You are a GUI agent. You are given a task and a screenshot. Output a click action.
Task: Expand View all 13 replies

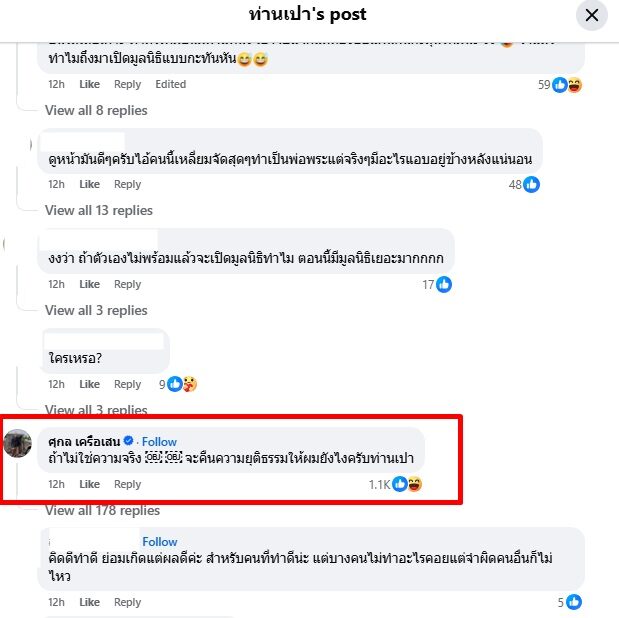99,210
